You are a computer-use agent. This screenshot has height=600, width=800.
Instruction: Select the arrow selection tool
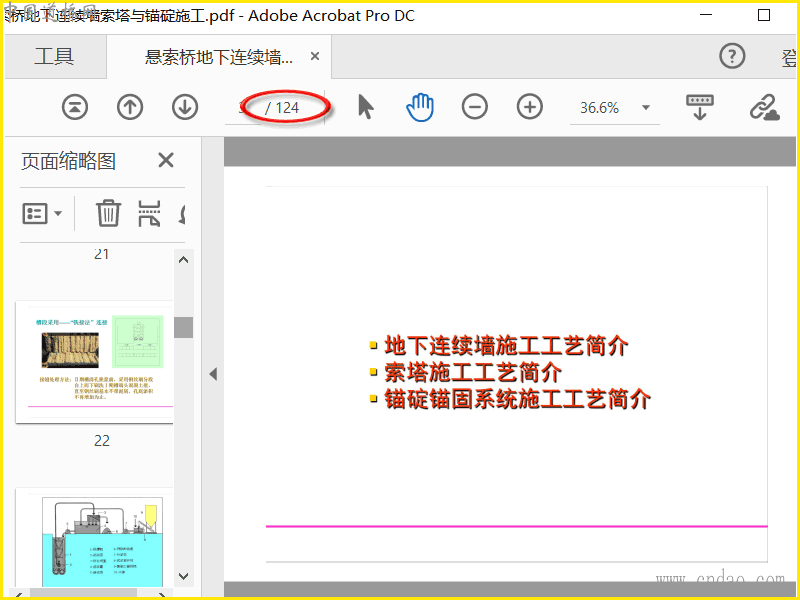pos(366,107)
